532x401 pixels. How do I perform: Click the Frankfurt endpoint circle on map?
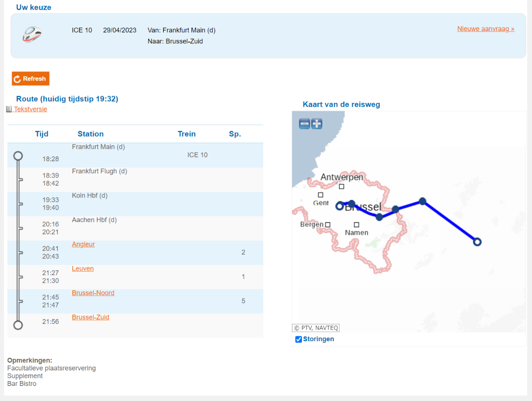click(x=477, y=242)
